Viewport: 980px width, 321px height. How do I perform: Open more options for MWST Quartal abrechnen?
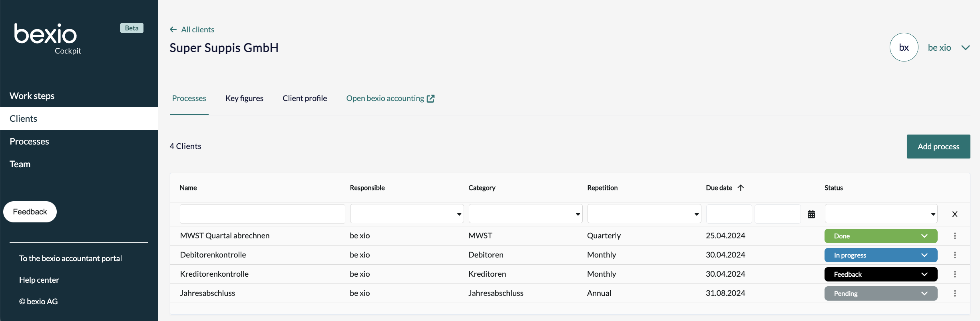954,236
